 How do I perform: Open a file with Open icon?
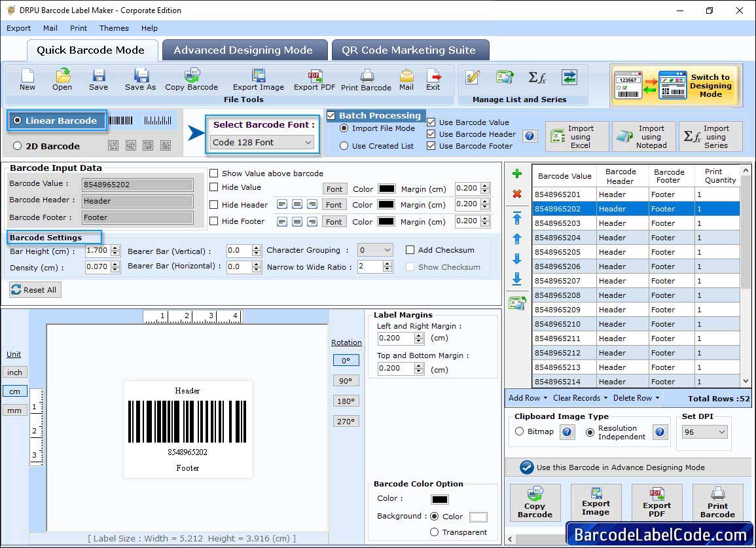62,80
